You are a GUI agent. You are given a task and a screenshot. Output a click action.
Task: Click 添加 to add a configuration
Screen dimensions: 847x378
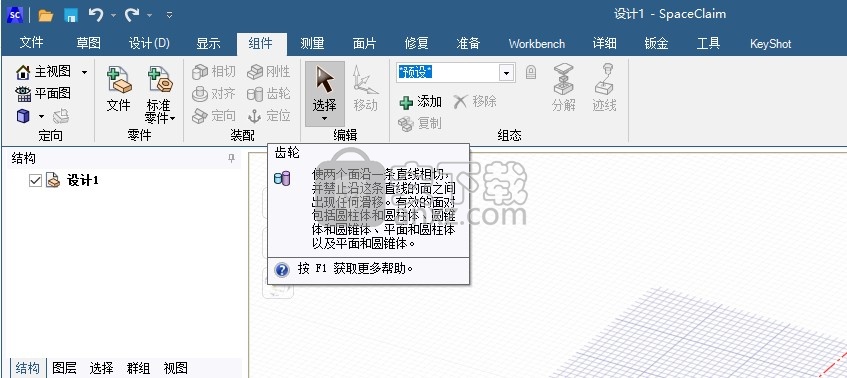420,102
